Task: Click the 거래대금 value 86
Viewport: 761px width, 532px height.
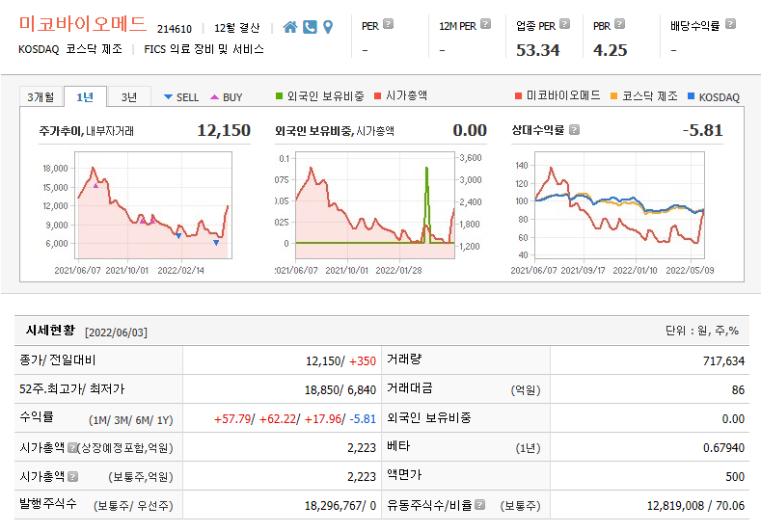Action: point(738,390)
